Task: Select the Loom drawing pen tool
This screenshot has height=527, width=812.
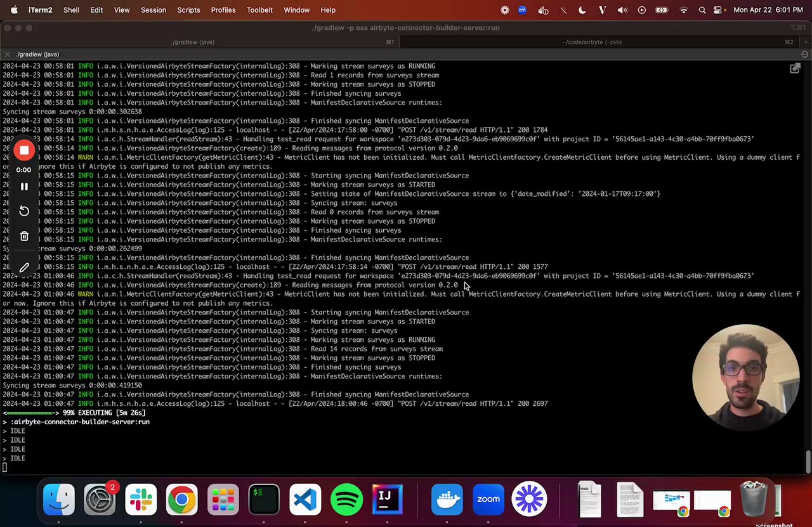Action: (24, 268)
